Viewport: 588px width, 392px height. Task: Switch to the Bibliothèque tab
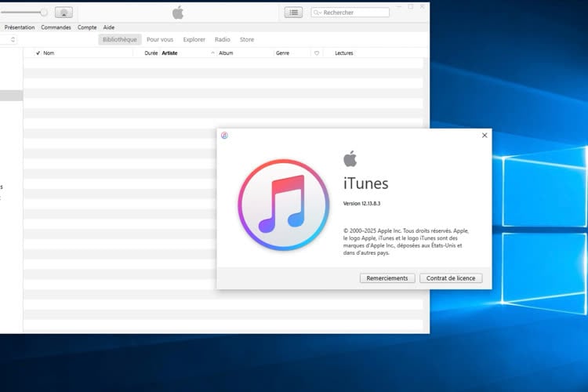120,39
